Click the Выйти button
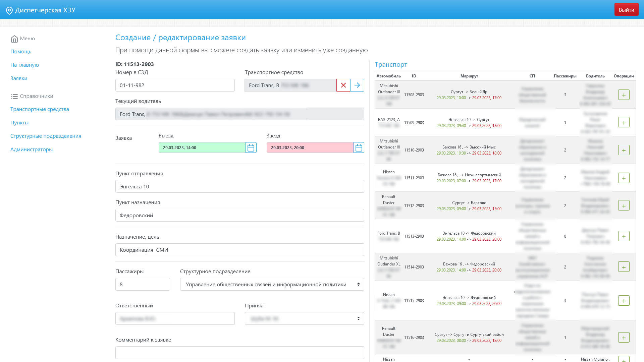 pos(626,10)
